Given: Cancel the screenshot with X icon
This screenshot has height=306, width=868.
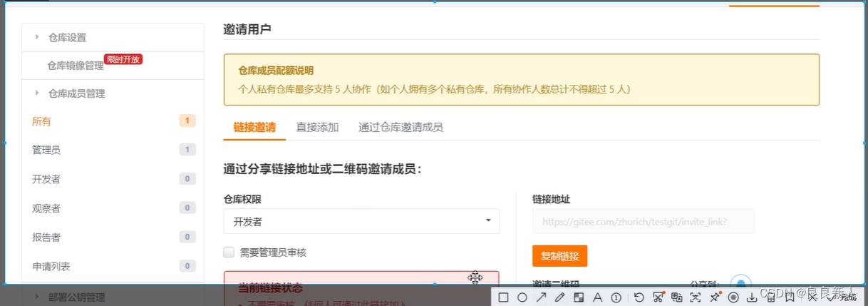Looking at the screenshot, I should [812, 297].
